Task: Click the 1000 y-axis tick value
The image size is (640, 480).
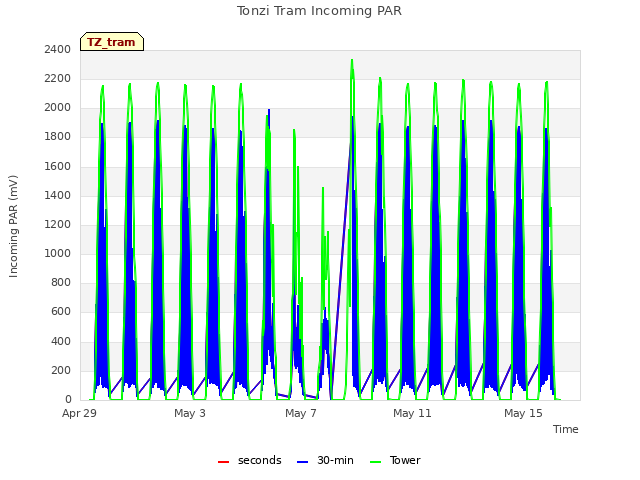Action: 58,253
